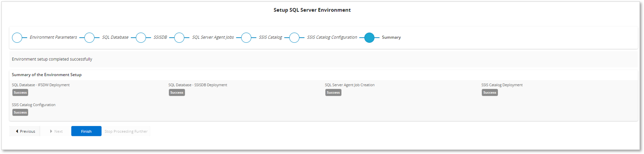The height and width of the screenshot is (154, 644).
Task: Click Stop Proceeding Further button
Action: [x=126, y=131]
